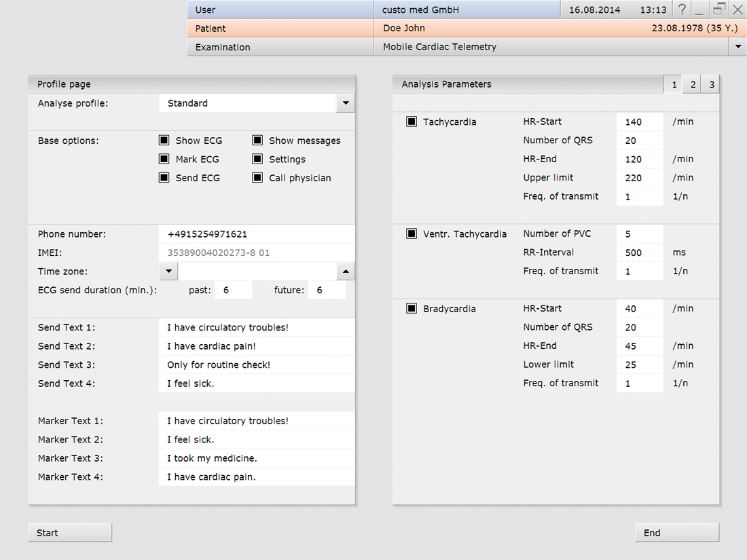Click the Send Text 2 field
The height and width of the screenshot is (560, 747).
point(256,346)
